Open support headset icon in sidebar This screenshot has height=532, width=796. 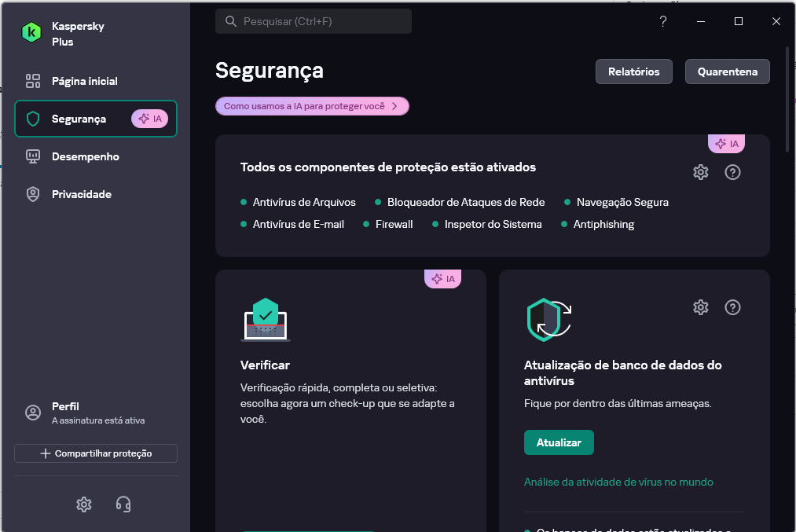coord(123,504)
